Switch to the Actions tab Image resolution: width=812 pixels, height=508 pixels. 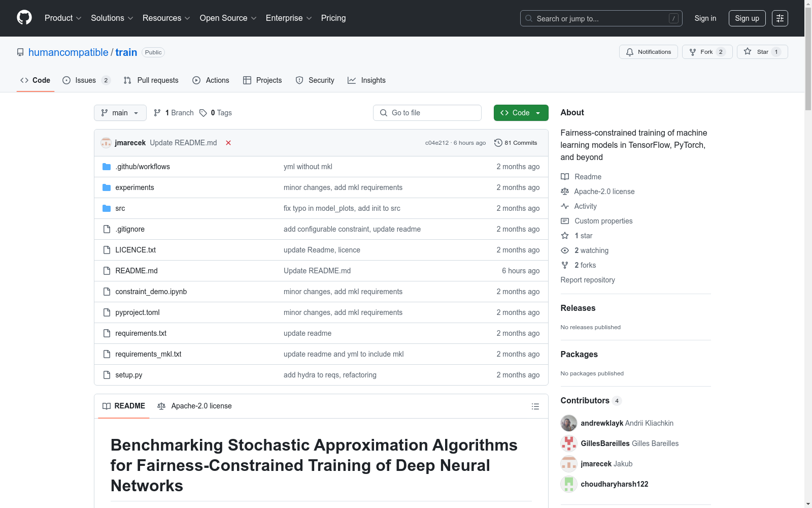[x=211, y=80]
